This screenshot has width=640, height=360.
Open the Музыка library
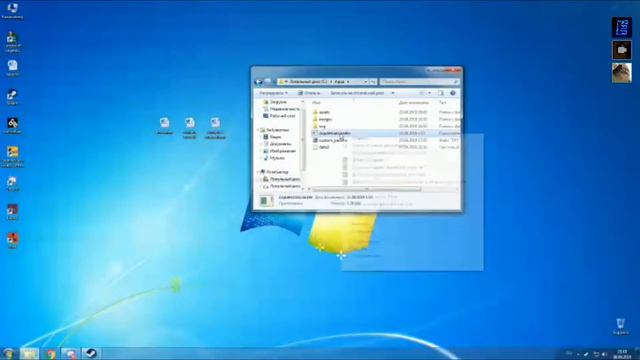274,158
